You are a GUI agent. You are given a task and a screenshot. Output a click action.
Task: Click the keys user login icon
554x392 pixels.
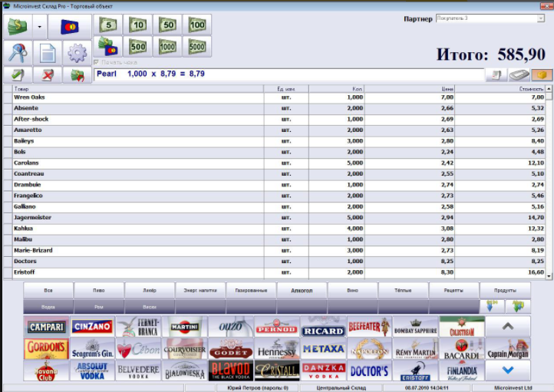pos(17,53)
